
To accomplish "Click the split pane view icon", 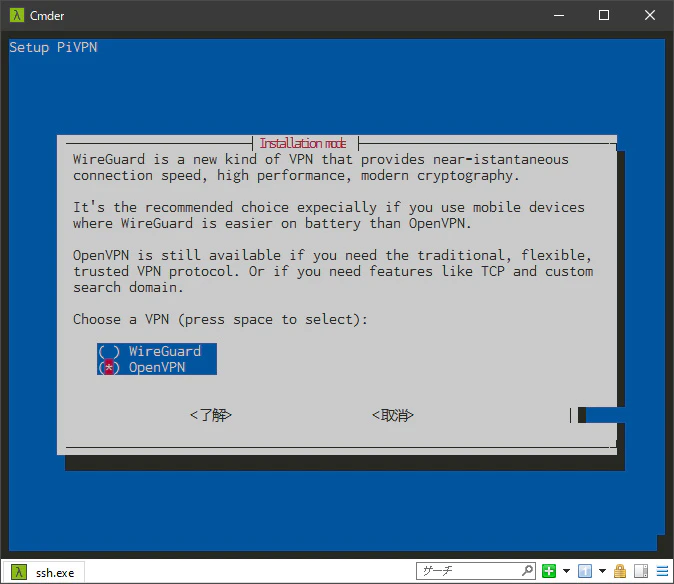I will [x=641, y=571].
